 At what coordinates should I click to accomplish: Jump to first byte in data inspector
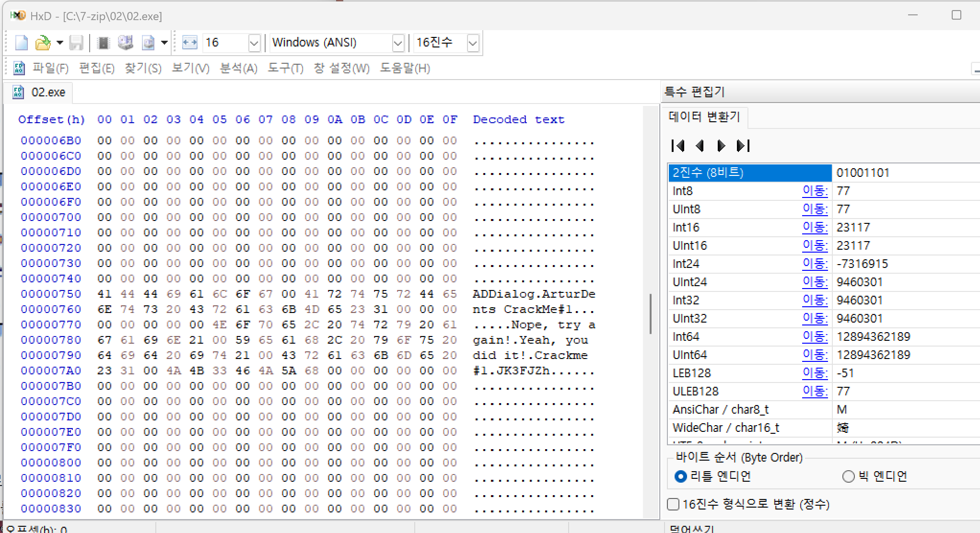tap(678, 146)
